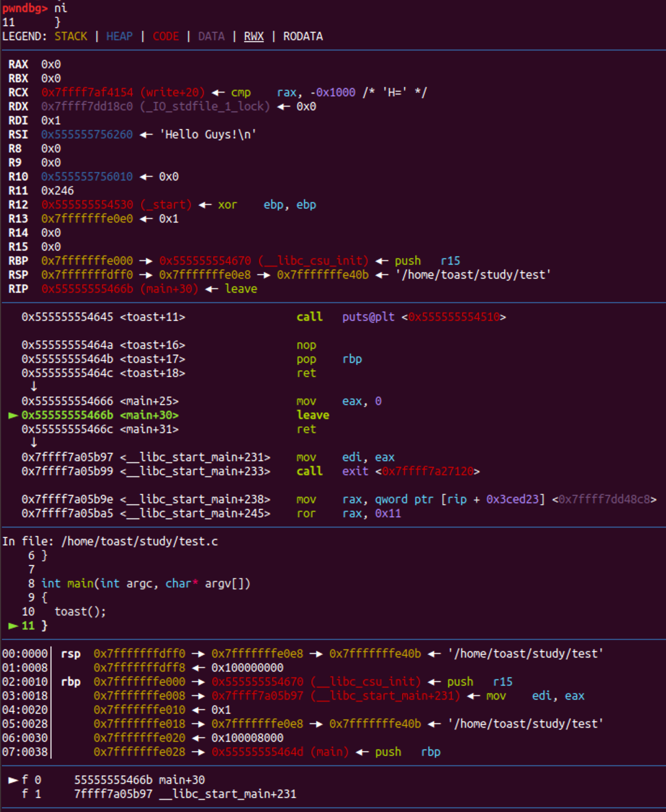This screenshot has width=666, height=812.
Task: Click the R14 register name
Action: click(18, 232)
